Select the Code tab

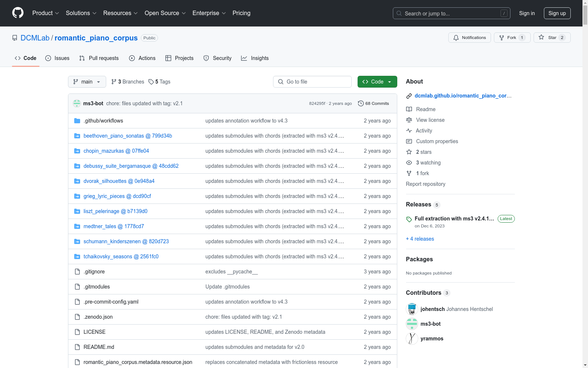(x=26, y=58)
